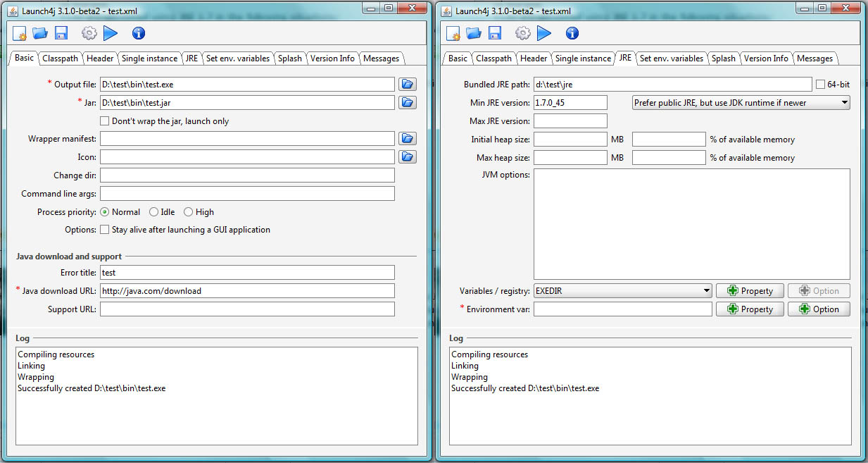Click Max heap size percent of memory field
Screen dimensions: 868x463
pyautogui.click(x=669, y=158)
